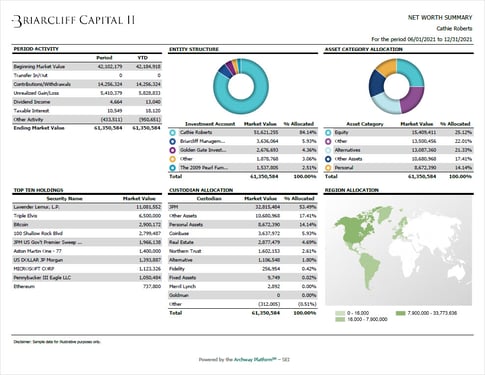Click the US DOLLAR JP Morgan holding
Screen dimensions: 485x375
[38, 260]
